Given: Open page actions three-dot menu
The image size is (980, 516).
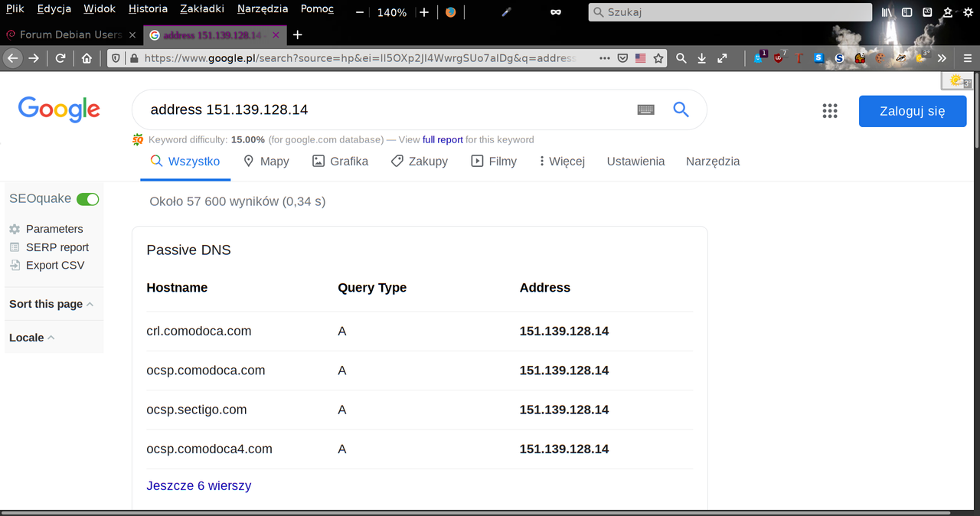Looking at the screenshot, I should (x=605, y=58).
